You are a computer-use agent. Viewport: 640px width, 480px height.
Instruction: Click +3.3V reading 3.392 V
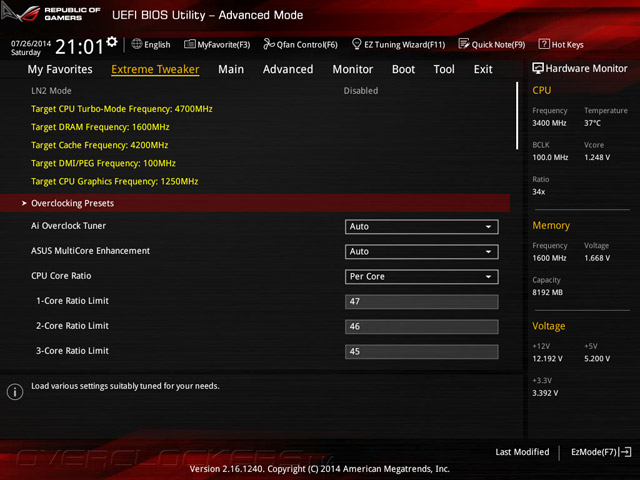click(545, 393)
